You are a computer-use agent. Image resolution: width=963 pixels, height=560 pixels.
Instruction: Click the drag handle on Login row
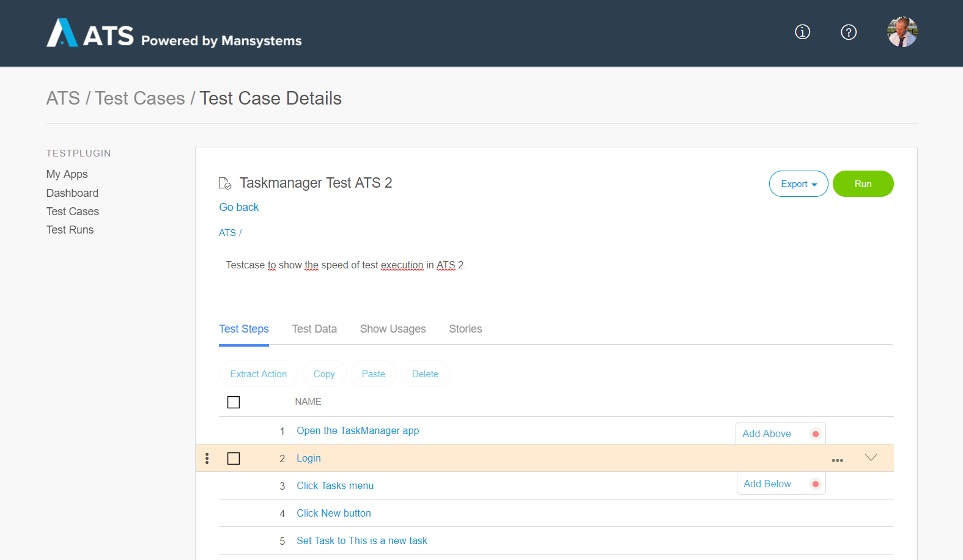coord(207,458)
